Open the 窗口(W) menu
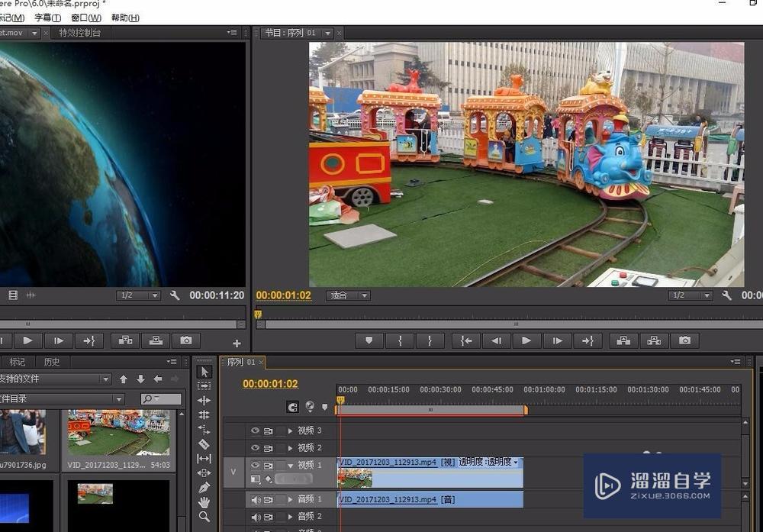The height and width of the screenshot is (532, 763). point(86,18)
